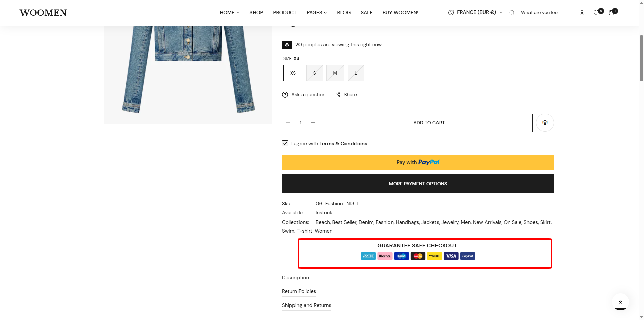Open the France (EUR €) currency selector
644x320 pixels.
tap(475, 12)
